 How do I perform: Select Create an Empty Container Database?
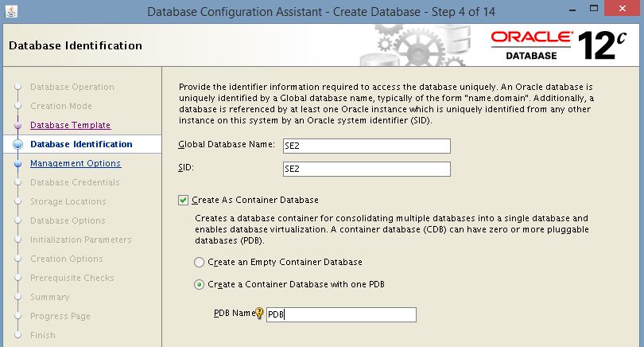click(199, 262)
